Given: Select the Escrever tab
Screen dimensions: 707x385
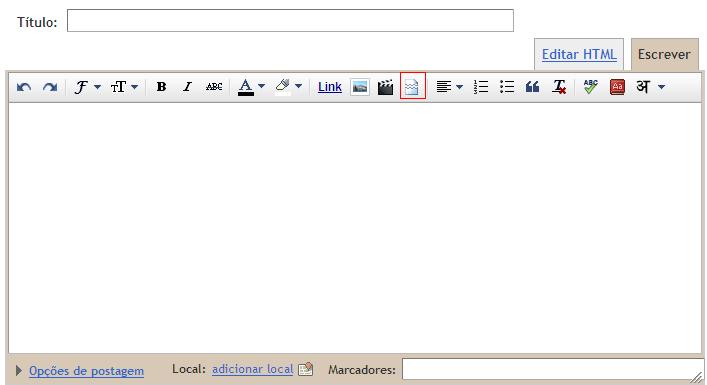Looking at the screenshot, I should point(665,55).
